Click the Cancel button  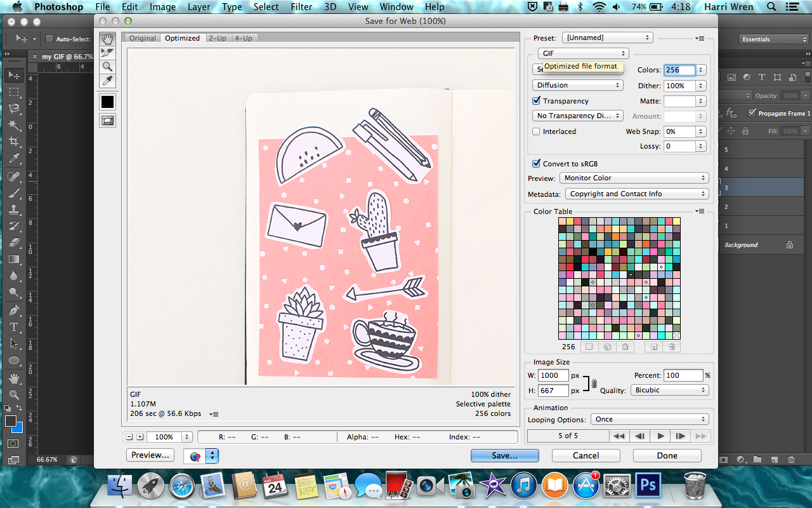tap(586, 455)
